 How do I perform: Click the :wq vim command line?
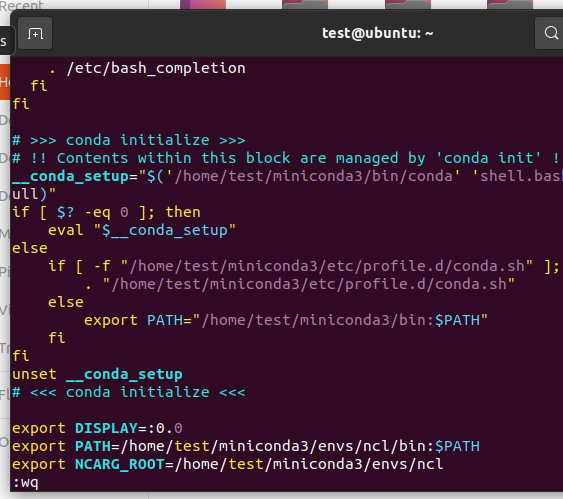tap(25, 482)
